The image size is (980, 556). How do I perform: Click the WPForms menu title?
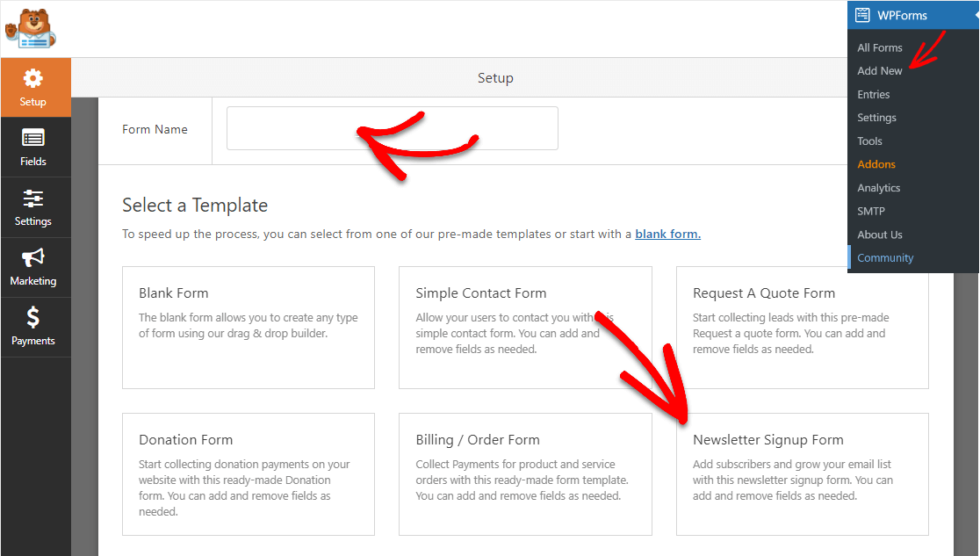click(x=902, y=16)
